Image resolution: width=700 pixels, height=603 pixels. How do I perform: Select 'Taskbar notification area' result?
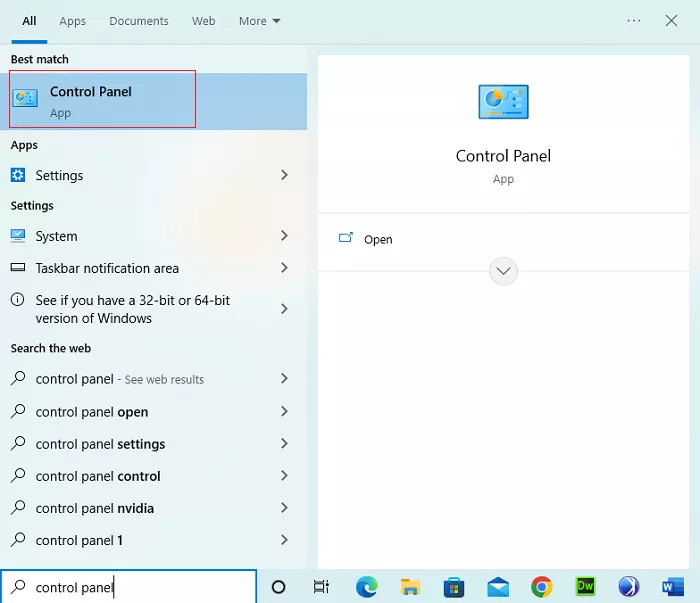click(x=153, y=268)
